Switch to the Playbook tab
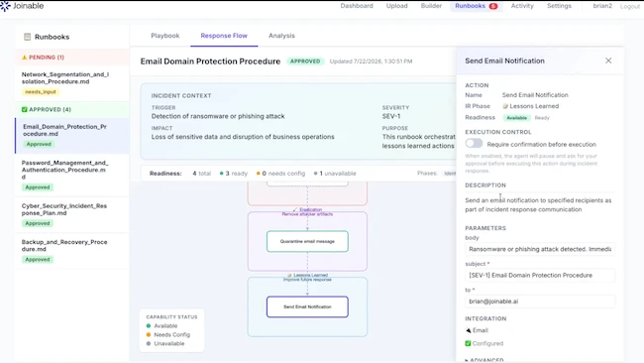The height and width of the screenshot is (363, 644). (165, 36)
